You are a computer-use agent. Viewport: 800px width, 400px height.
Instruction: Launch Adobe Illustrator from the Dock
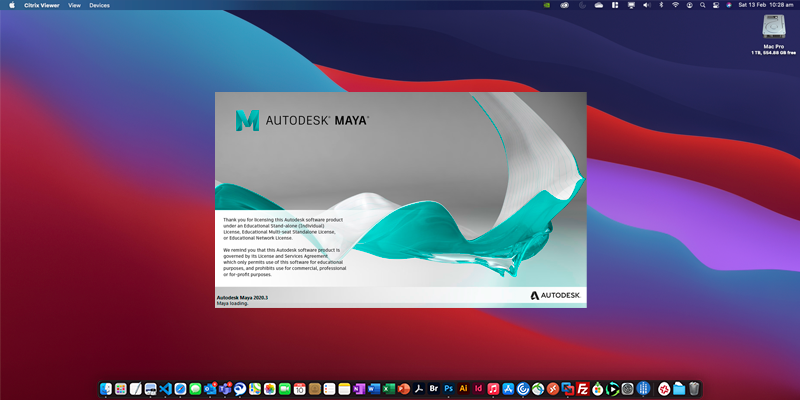[463, 389]
